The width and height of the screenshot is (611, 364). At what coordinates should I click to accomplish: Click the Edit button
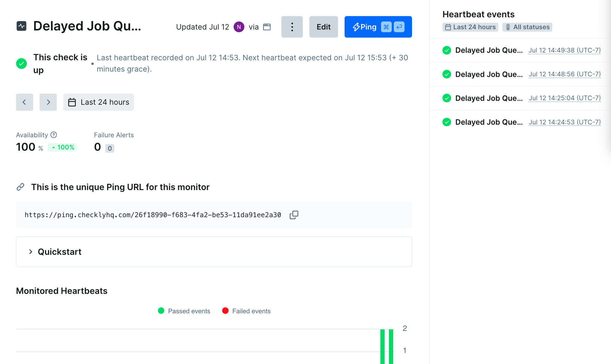click(x=323, y=27)
